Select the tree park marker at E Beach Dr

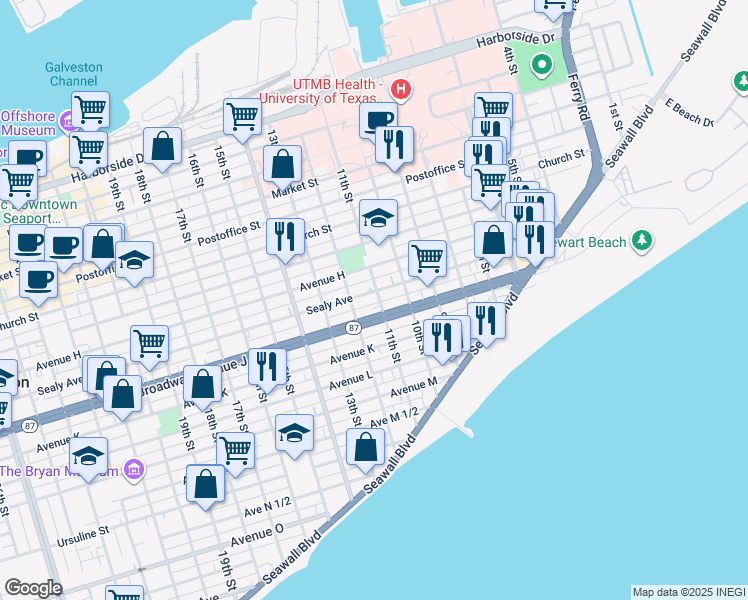741,82
